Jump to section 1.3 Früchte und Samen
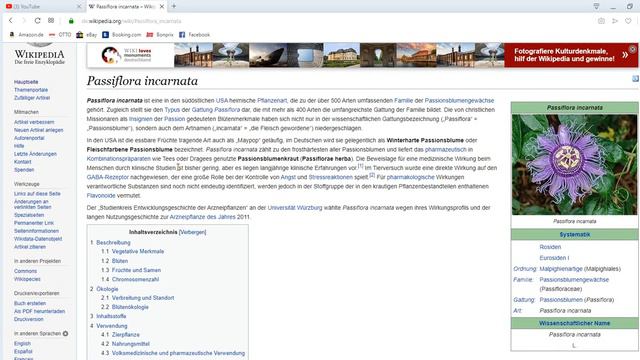 (x=136, y=270)
